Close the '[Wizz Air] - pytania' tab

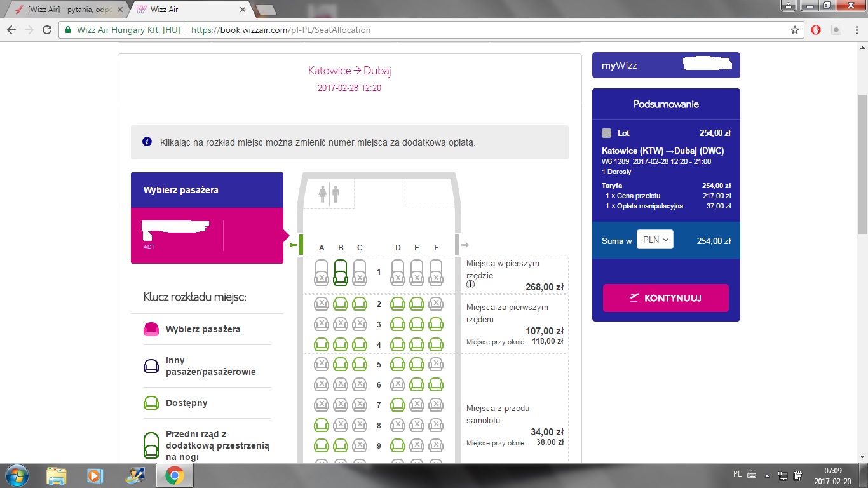120,10
